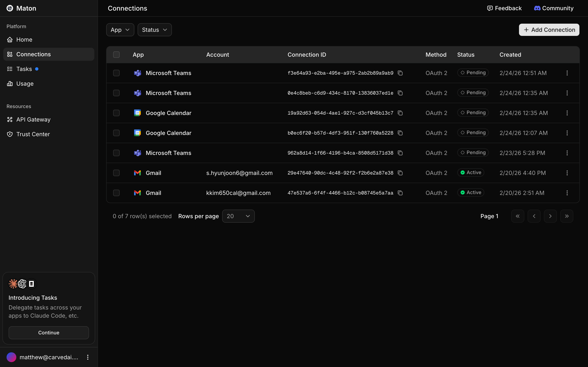
Task: Open the Rows per page selector
Action: click(238, 216)
